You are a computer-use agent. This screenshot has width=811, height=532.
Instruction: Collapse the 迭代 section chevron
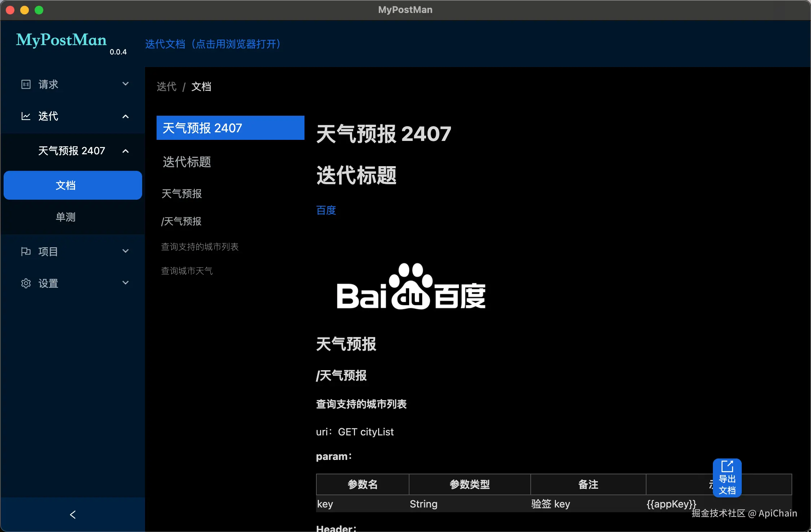125,116
